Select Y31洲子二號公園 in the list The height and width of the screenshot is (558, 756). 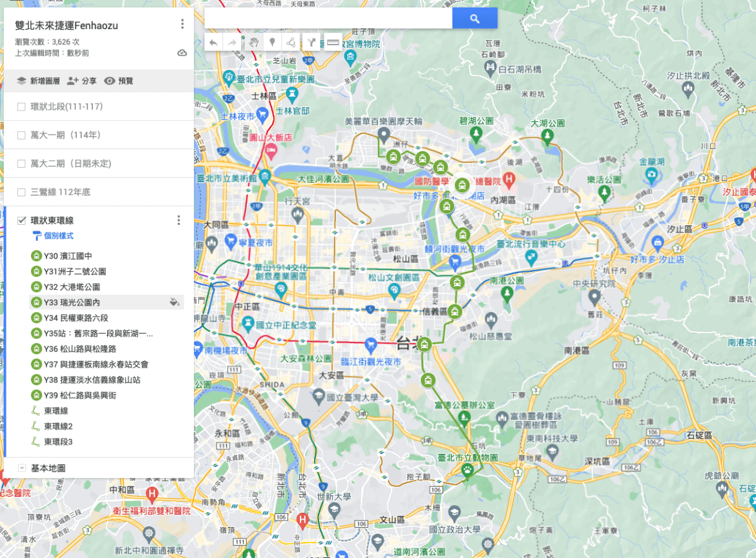click(x=75, y=271)
